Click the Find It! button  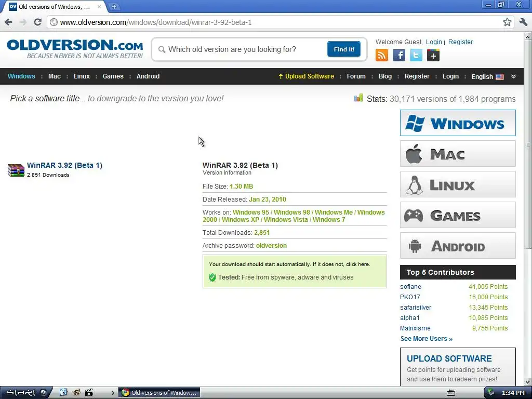point(344,49)
